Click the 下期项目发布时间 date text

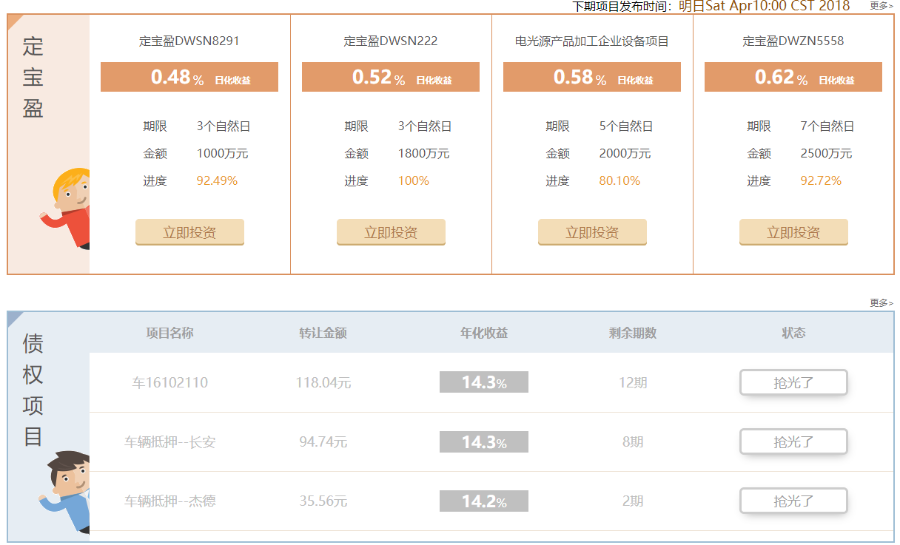pyautogui.click(x=765, y=6)
